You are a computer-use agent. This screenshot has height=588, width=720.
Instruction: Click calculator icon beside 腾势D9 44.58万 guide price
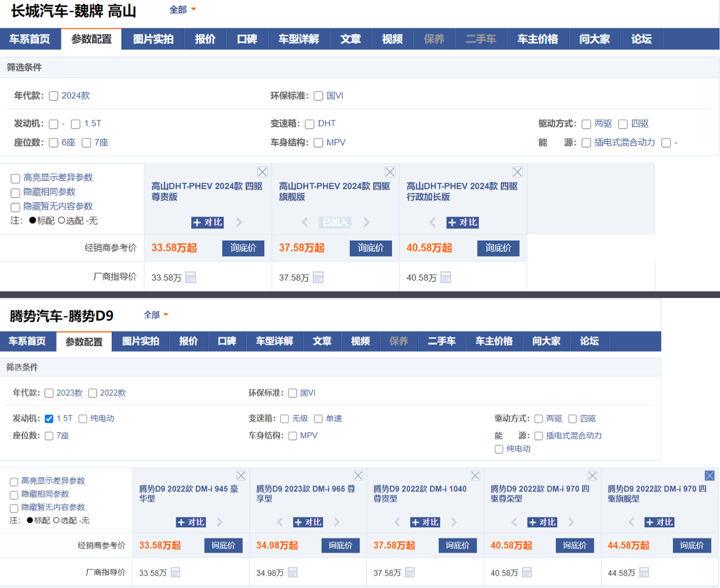(x=644, y=573)
